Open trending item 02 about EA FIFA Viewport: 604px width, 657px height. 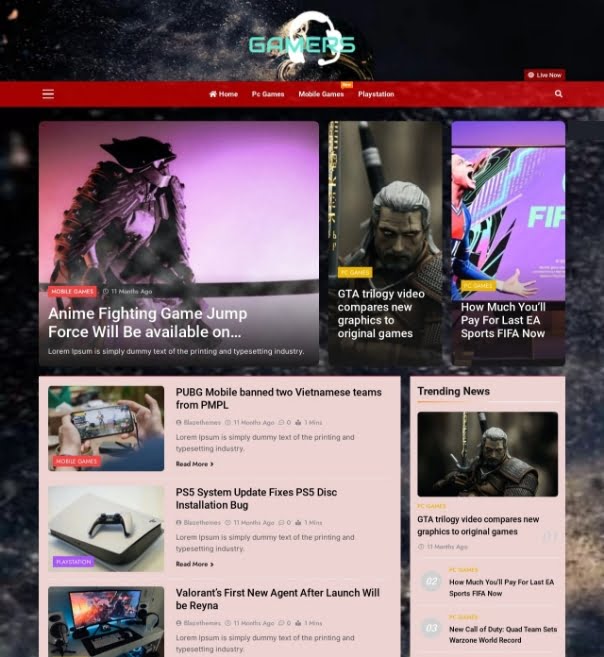click(501, 587)
